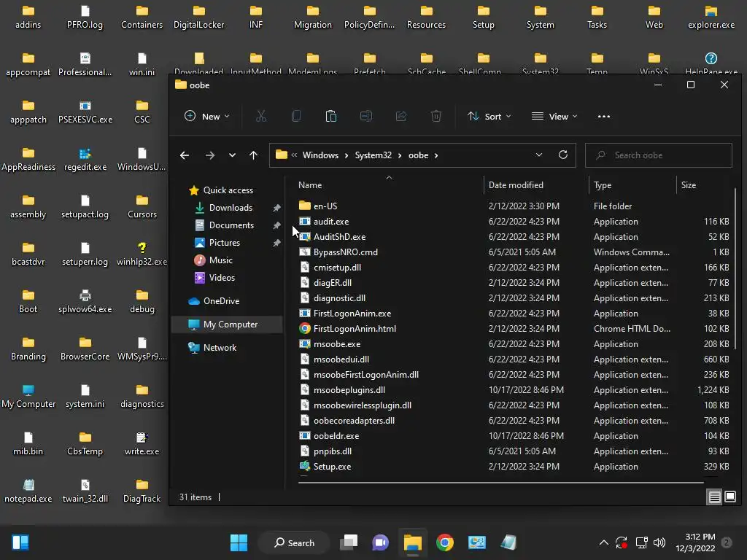
Task: Select FirstLogonAnim.html in file list
Action: [514, 329]
